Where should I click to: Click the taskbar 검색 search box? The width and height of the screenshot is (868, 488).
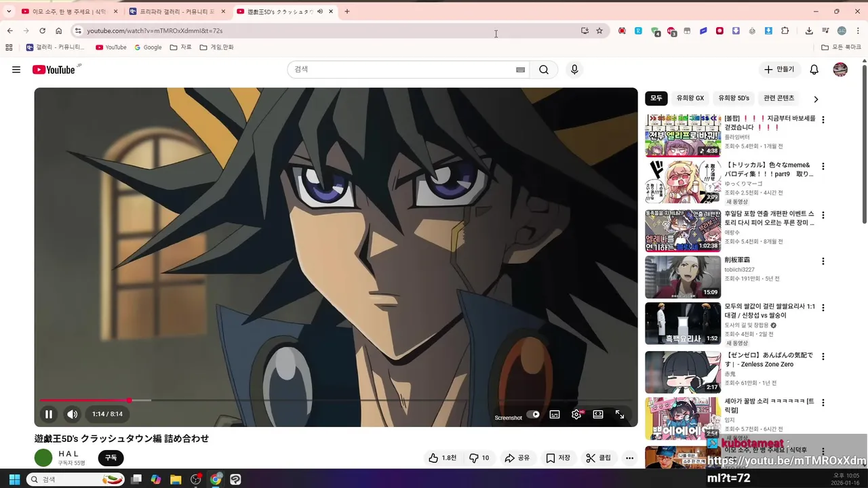pos(77,479)
